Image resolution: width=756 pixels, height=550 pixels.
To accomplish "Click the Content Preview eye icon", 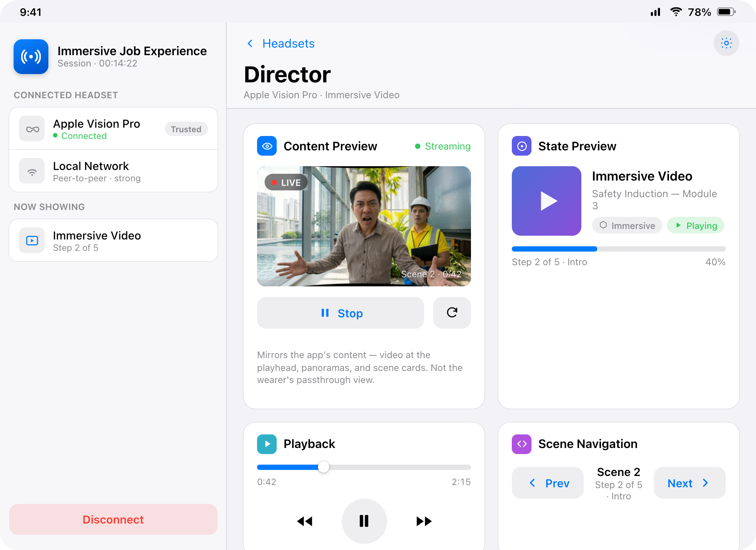I will (267, 146).
